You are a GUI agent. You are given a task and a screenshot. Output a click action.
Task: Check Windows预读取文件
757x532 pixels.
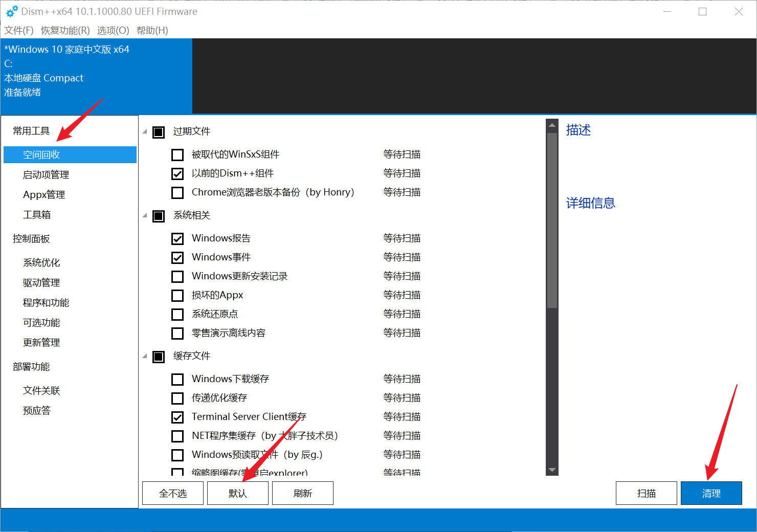(177, 455)
